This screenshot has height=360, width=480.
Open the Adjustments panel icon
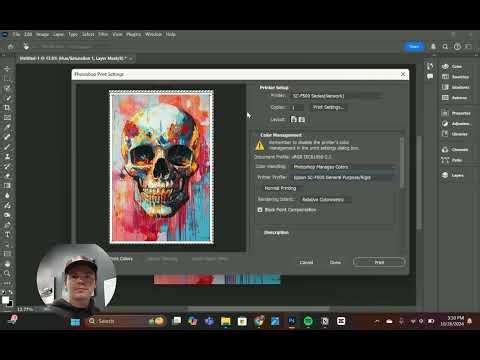point(445,123)
